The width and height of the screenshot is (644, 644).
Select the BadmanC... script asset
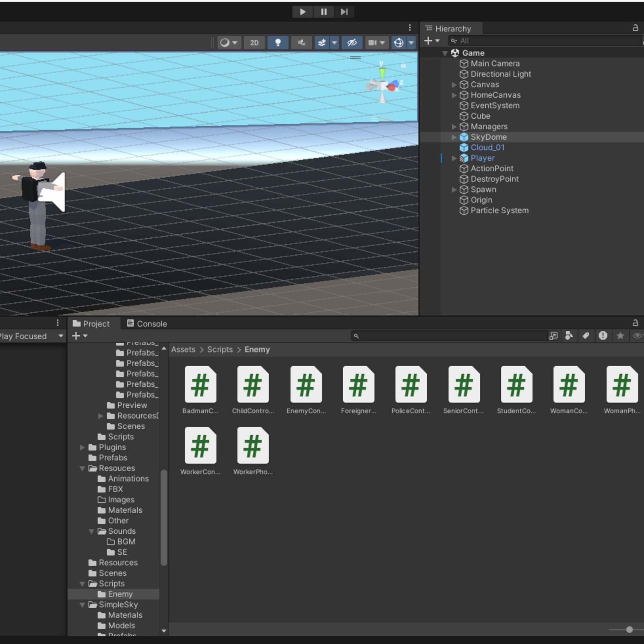point(200,390)
